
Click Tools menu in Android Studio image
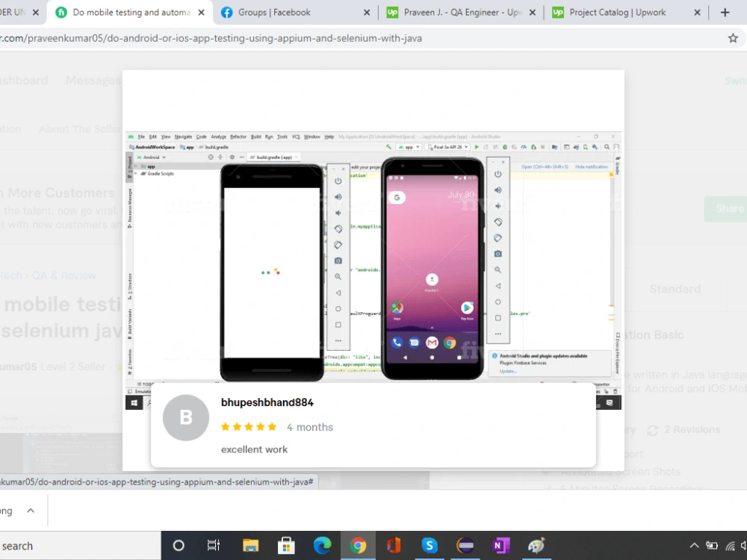pyautogui.click(x=282, y=137)
